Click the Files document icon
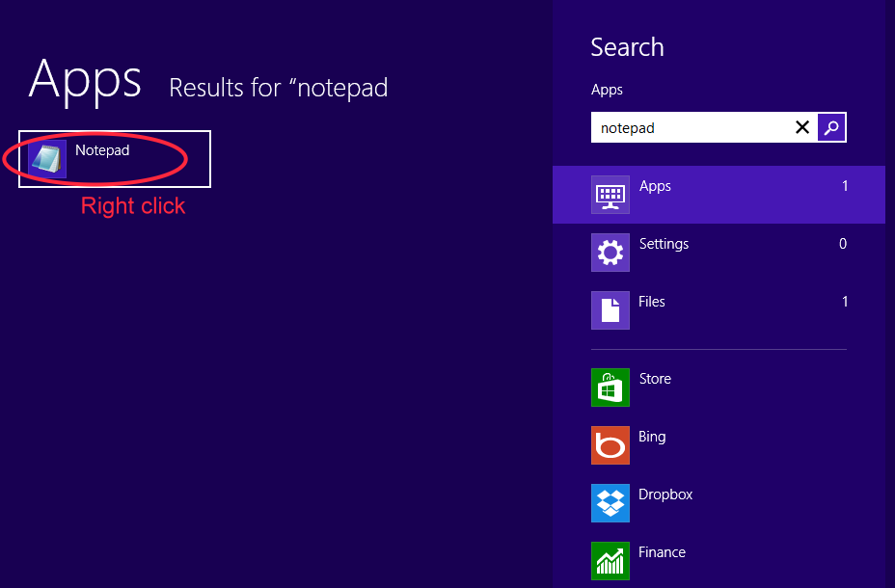This screenshot has height=588, width=895. (x=610, y=310)
